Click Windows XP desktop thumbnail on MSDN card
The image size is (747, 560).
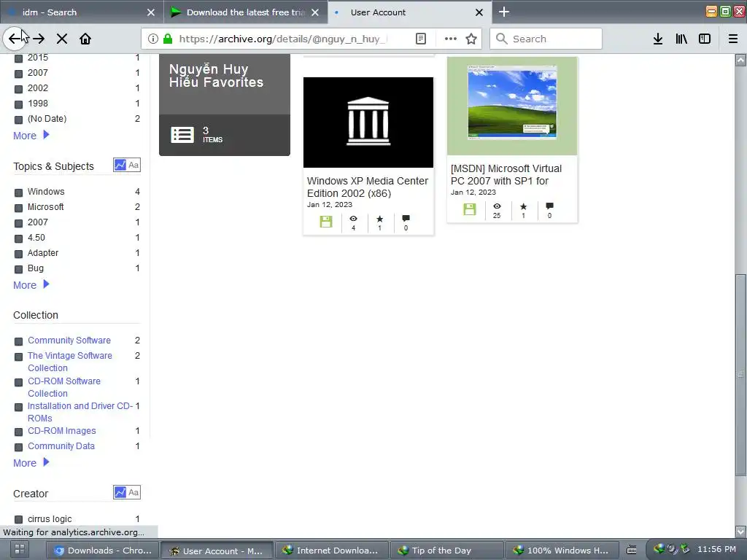pyautogui.click(x=512, y=102)
